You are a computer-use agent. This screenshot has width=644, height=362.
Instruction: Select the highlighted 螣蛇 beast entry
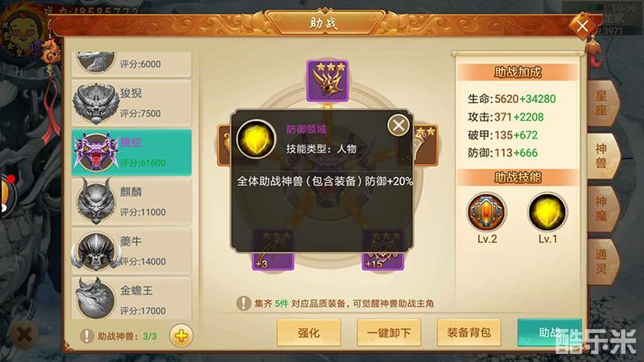131,153
